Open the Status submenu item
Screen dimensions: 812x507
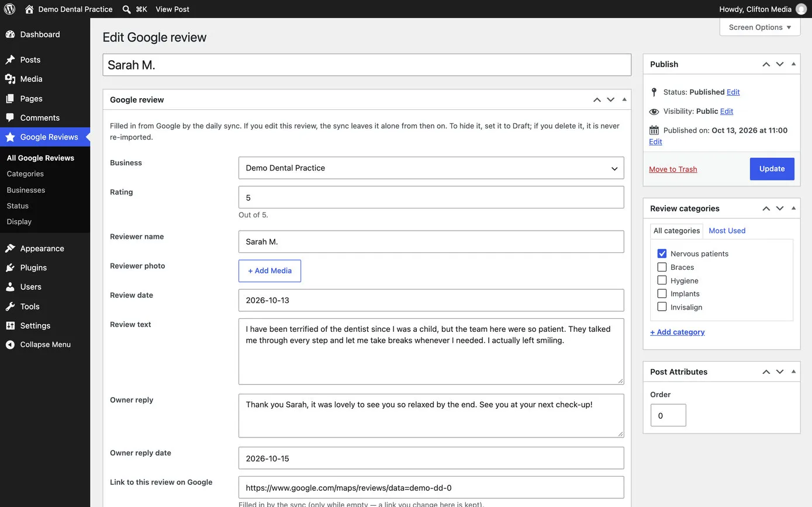[18, 206]
